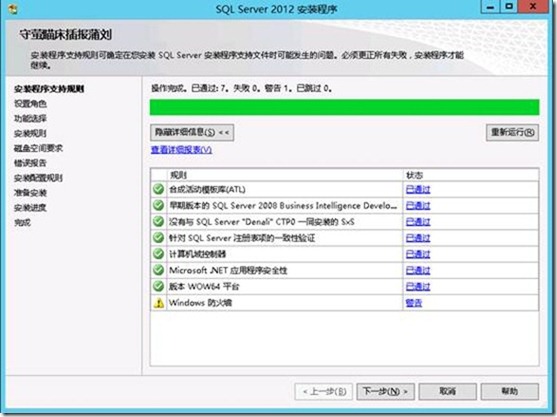This screenshot has width=557, height=417.
Task: Select 安装进度 step in sidebar
Action: coord(30,208)
